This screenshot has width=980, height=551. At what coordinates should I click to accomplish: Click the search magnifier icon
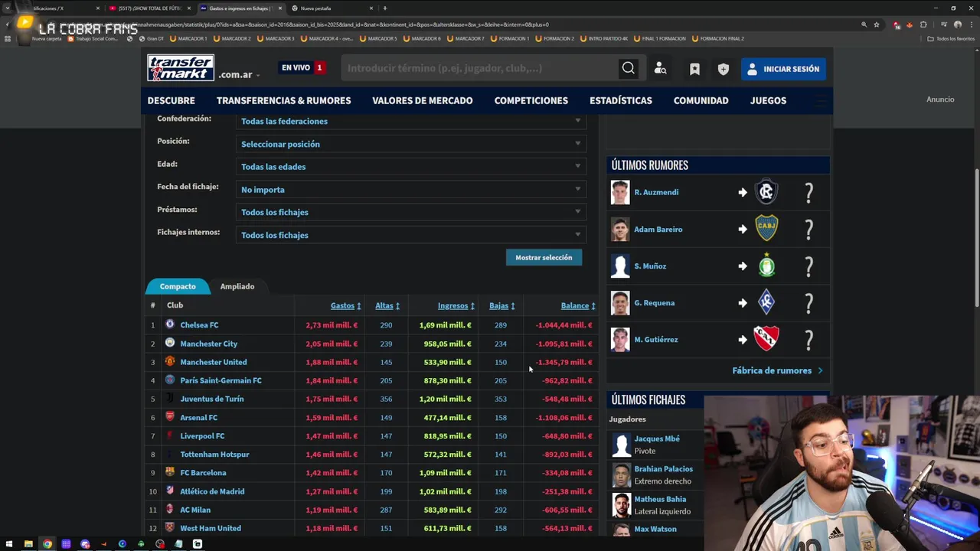click(x=628, y=68)
